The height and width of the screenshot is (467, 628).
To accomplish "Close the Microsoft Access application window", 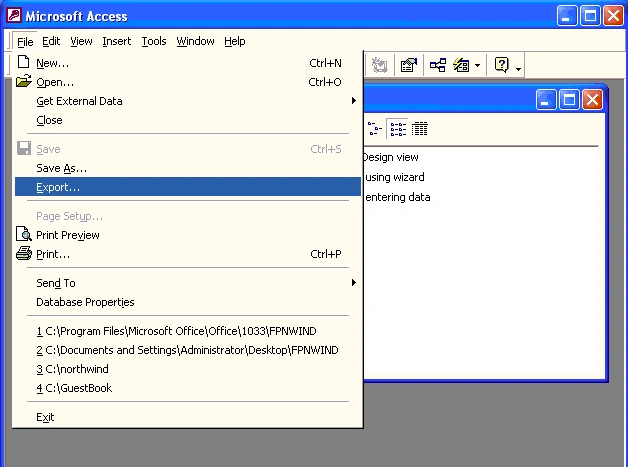I will click(613, 16).
